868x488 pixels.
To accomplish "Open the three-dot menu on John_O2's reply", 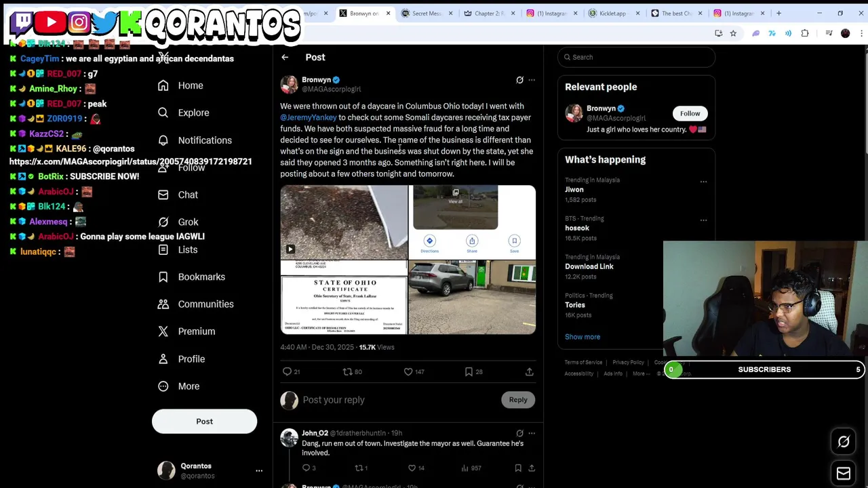I will tap(532, 433).
